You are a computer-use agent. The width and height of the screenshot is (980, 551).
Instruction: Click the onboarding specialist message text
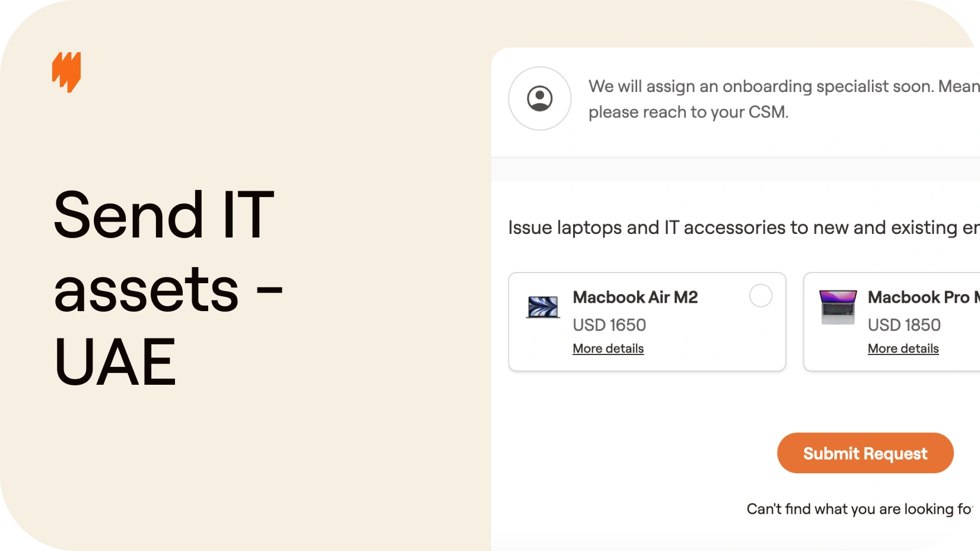tap(784, 99)
